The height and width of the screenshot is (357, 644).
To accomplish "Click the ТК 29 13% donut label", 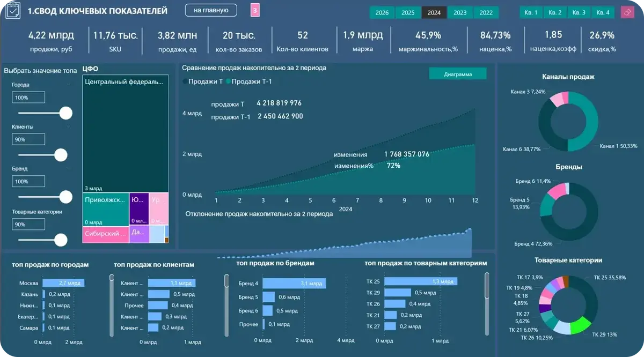I will 605,334.
